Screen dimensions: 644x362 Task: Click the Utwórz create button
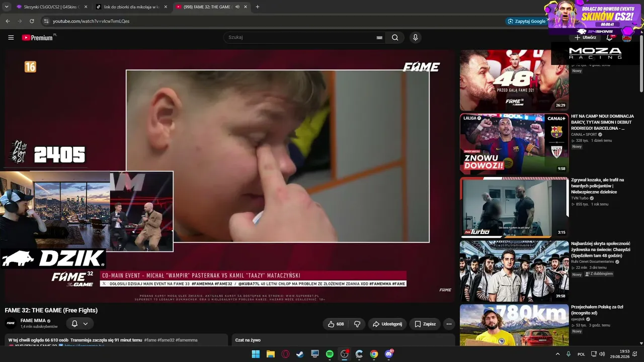[x=586, y=38]
